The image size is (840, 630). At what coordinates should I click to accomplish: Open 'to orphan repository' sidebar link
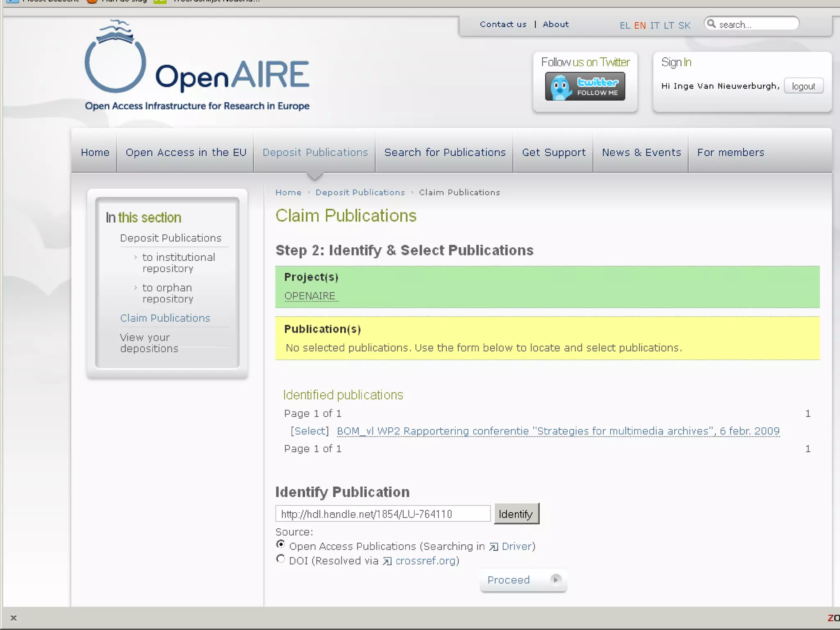(x=168, y=293)
